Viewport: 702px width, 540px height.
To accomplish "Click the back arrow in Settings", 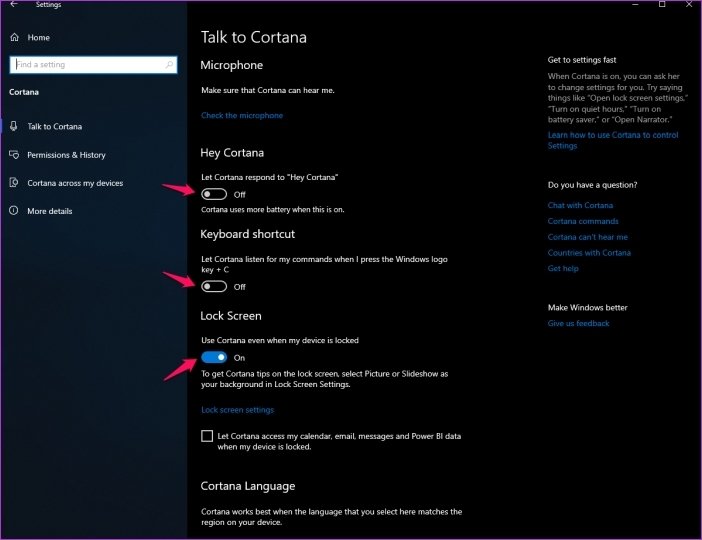I will point(14,4).
